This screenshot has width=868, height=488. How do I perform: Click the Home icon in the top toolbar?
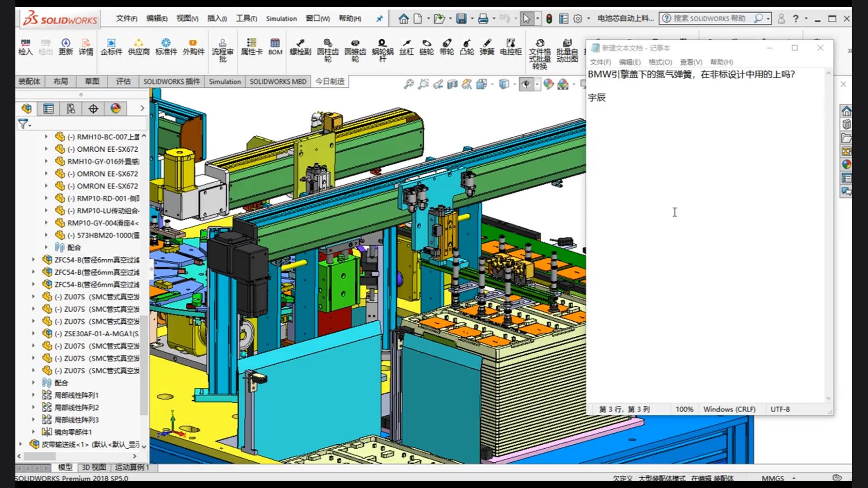[x=403, y=19]
